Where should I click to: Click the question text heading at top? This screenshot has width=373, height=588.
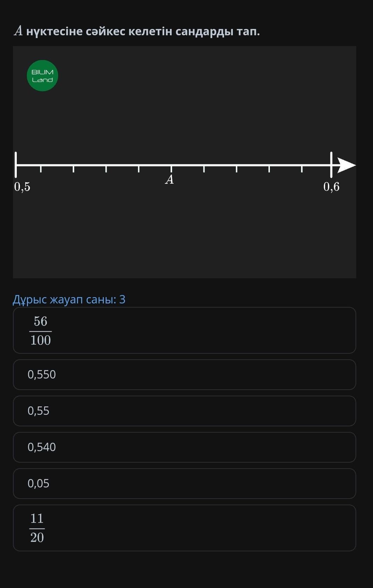137,31
